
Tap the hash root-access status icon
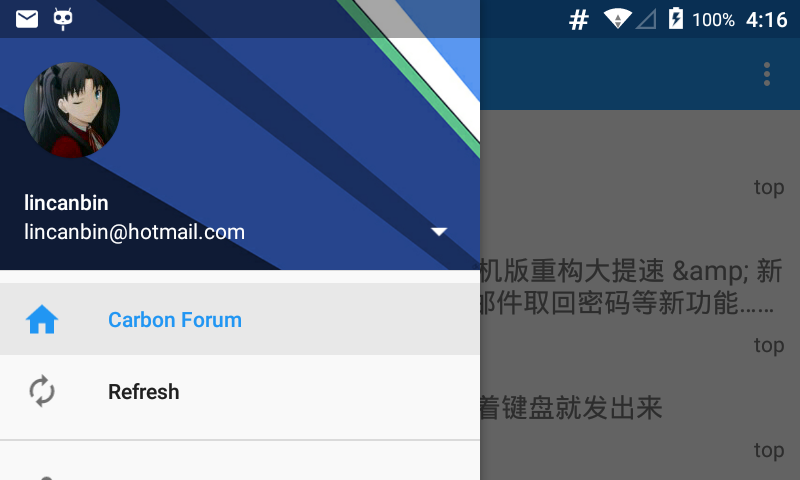(579, 20)
